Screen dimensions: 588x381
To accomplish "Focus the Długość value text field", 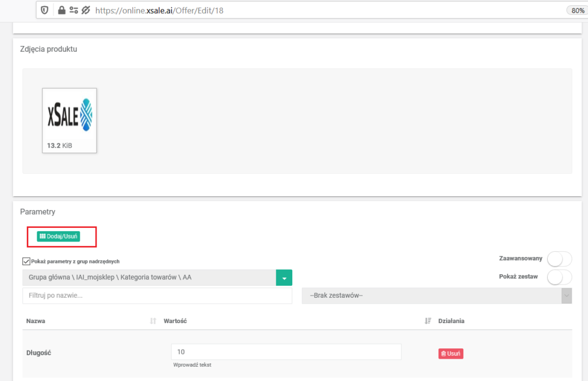I will click(285, 352).
